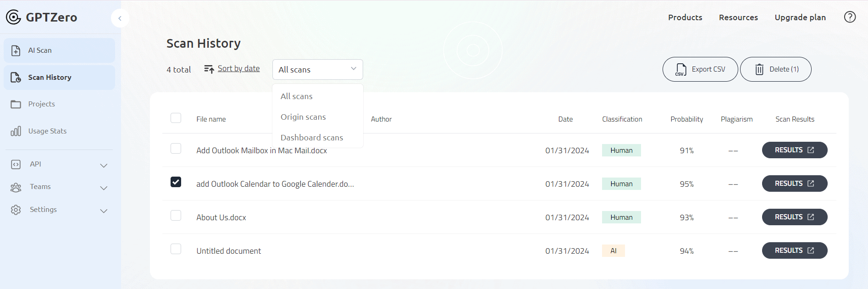The height and width of the screenshot is (289, 868).
Task: Click the Human badge in About Us.docx row
Action: [x=621, y=217]
